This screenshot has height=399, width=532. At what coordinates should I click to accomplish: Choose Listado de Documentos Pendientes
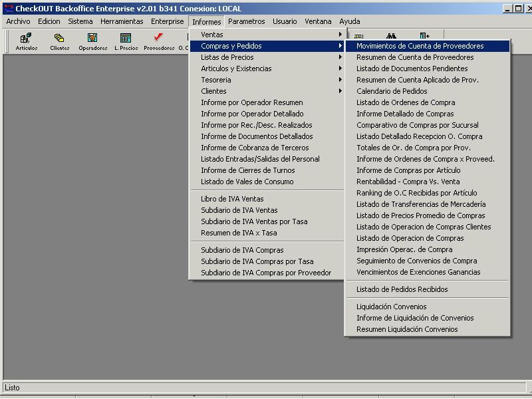428,68
